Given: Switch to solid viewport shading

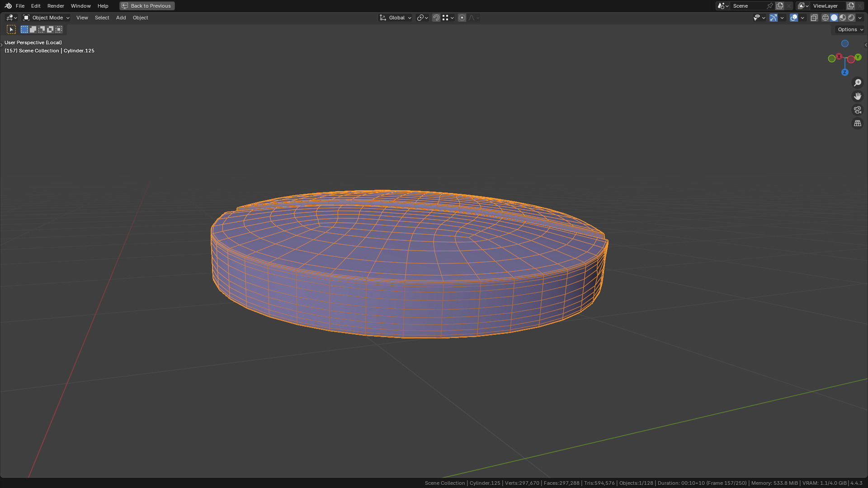Looking at the screenshot, I should point(834,18).
